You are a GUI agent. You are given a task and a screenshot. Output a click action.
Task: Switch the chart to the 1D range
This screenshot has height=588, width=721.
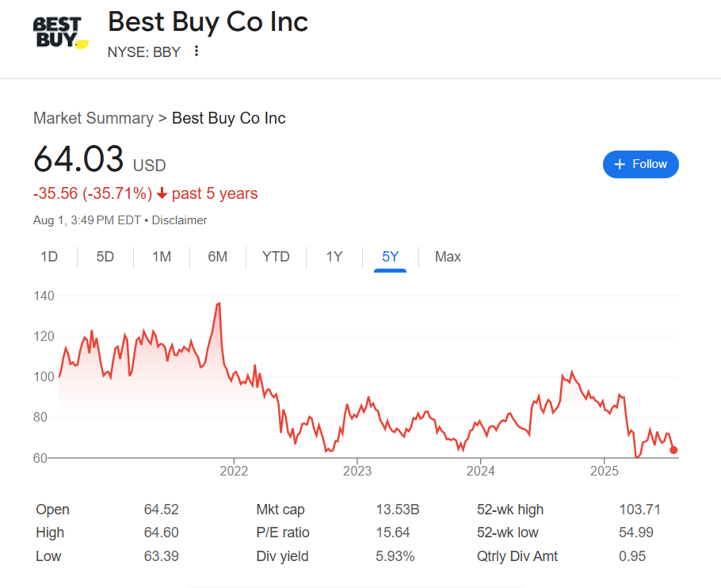[49, 257]
